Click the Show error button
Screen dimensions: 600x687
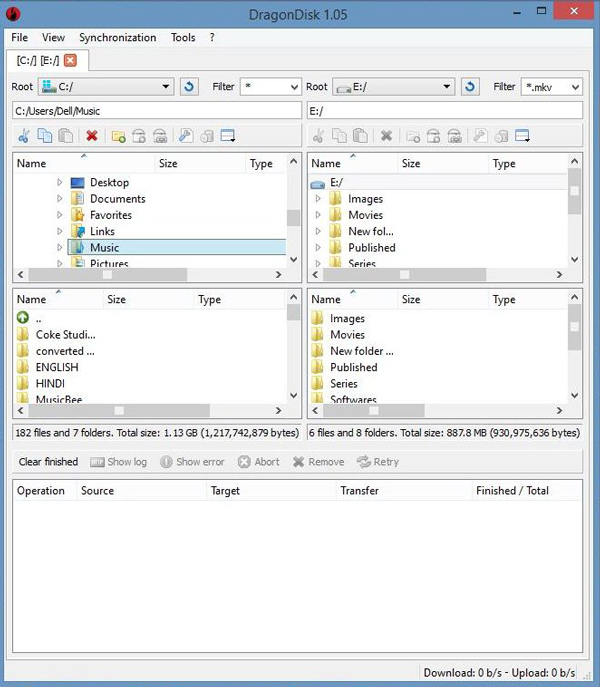pos(192,462)
